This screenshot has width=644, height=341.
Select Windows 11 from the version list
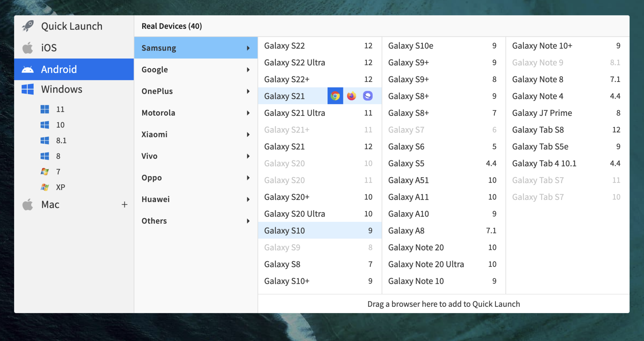tap(60, 109)
